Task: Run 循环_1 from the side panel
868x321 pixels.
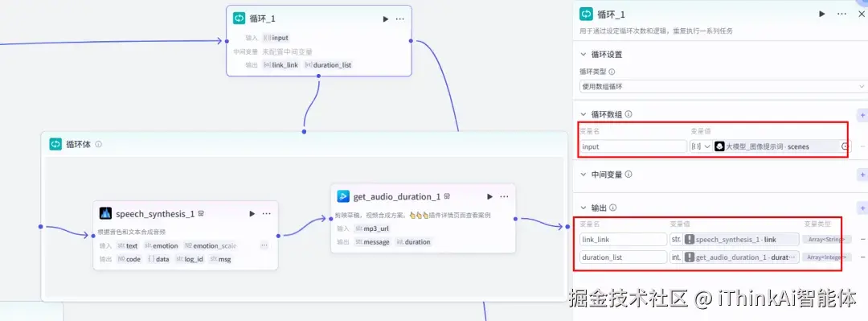Action: tap(822, 14)
